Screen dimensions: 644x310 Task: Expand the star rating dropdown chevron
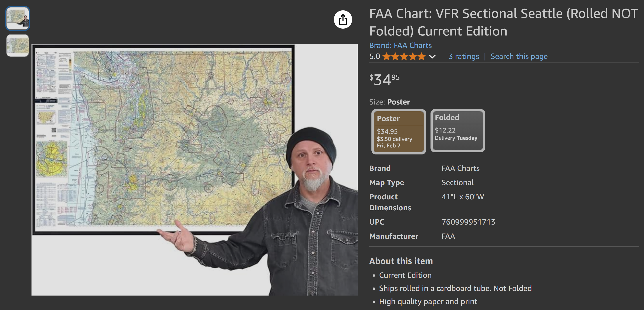click(x=432, y=57)
